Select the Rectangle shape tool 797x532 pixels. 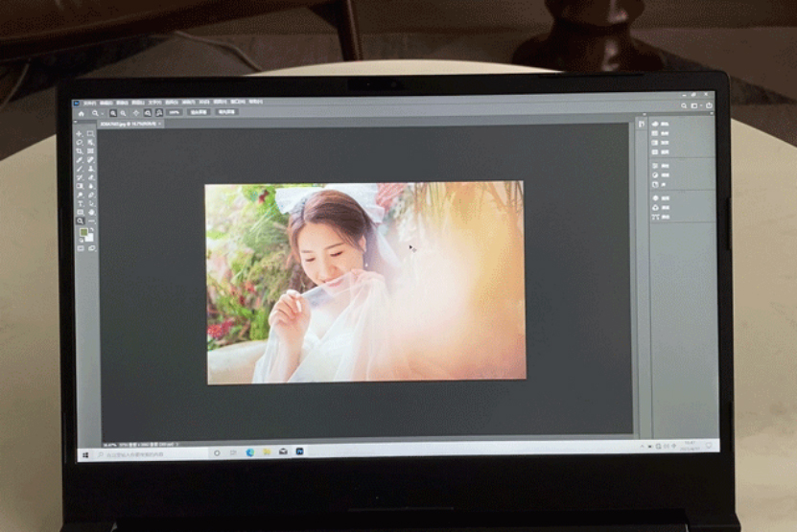81,213
